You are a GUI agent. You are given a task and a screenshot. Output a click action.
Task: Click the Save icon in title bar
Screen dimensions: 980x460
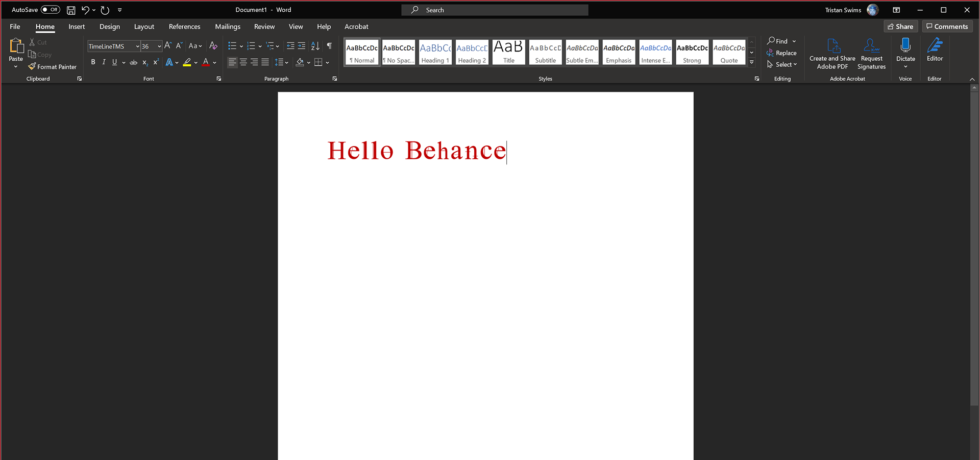click(x=71, y=10)
